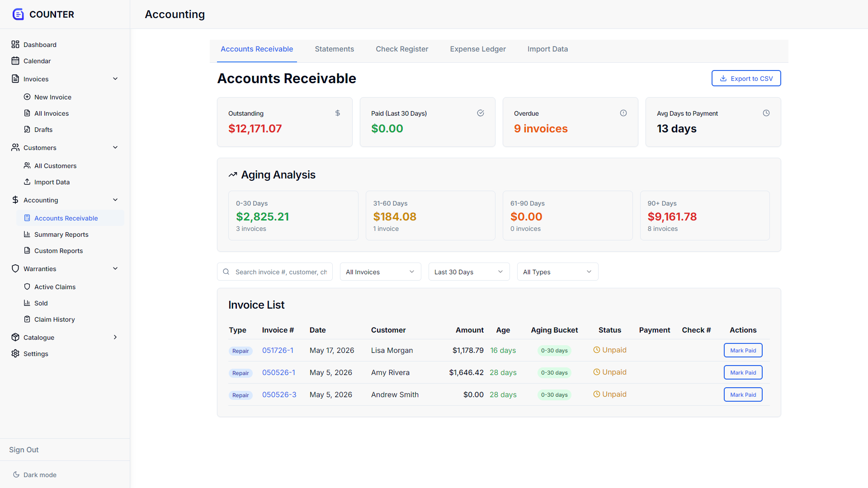Click the Invoices document icon
Viewport: 868px width, 488px height.
[x=15, y=79]
